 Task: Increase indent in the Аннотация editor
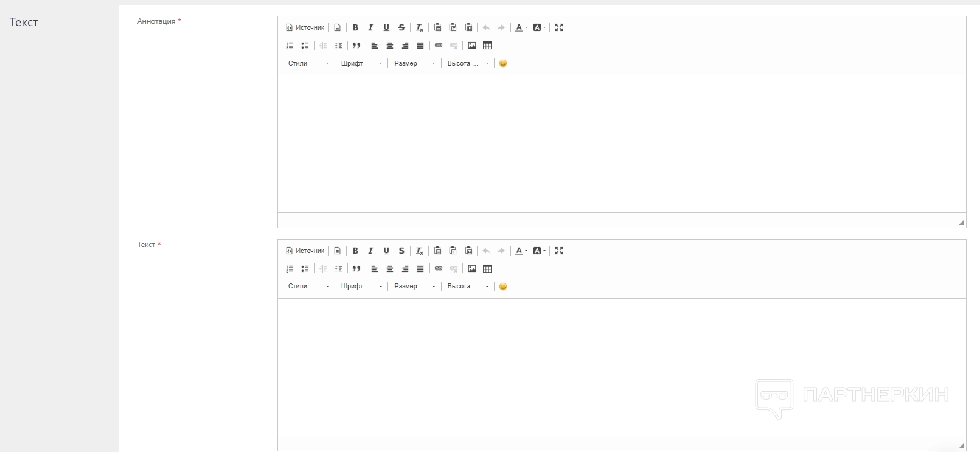(x=338, y=46)
